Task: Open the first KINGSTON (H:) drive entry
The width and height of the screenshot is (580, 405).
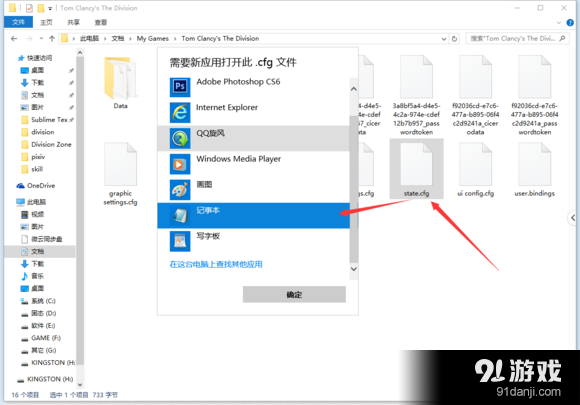Action: (48, 362)
